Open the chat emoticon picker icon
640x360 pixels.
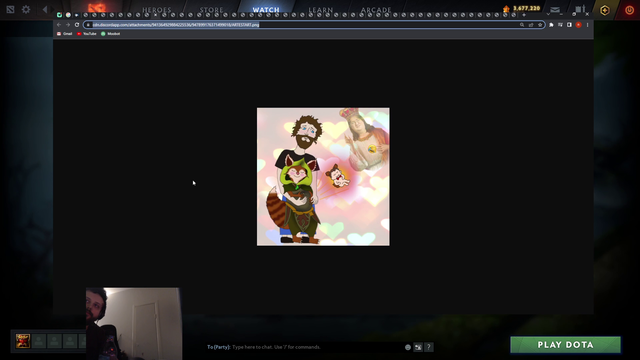408,347
